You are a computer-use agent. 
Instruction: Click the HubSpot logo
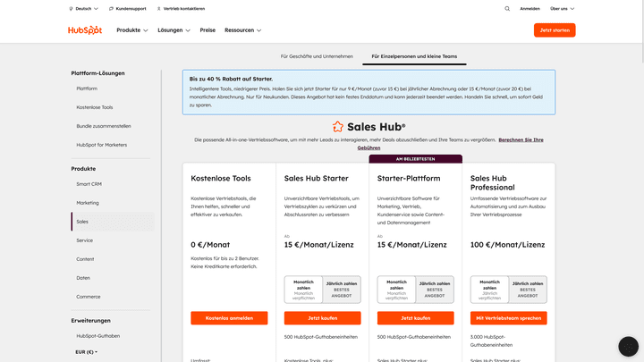[x=85, y=30]
